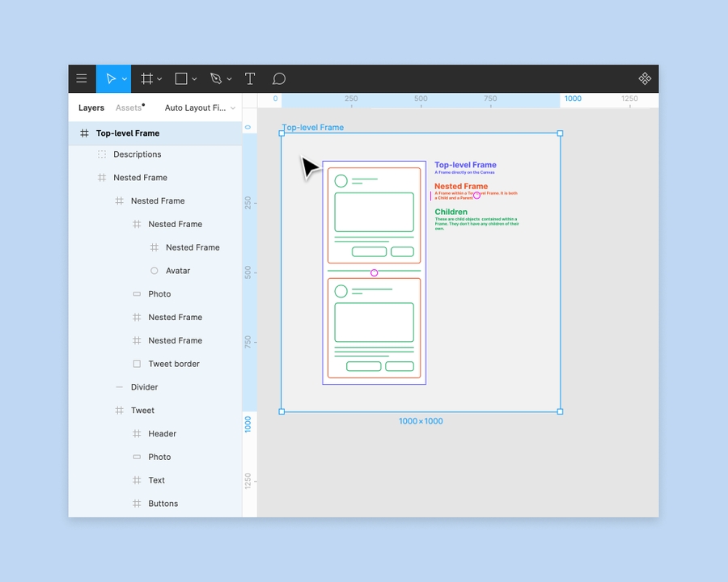Expand the Shape tool options chevron
Viewport: 728px width, 582px height.
[x=193, y=78]
